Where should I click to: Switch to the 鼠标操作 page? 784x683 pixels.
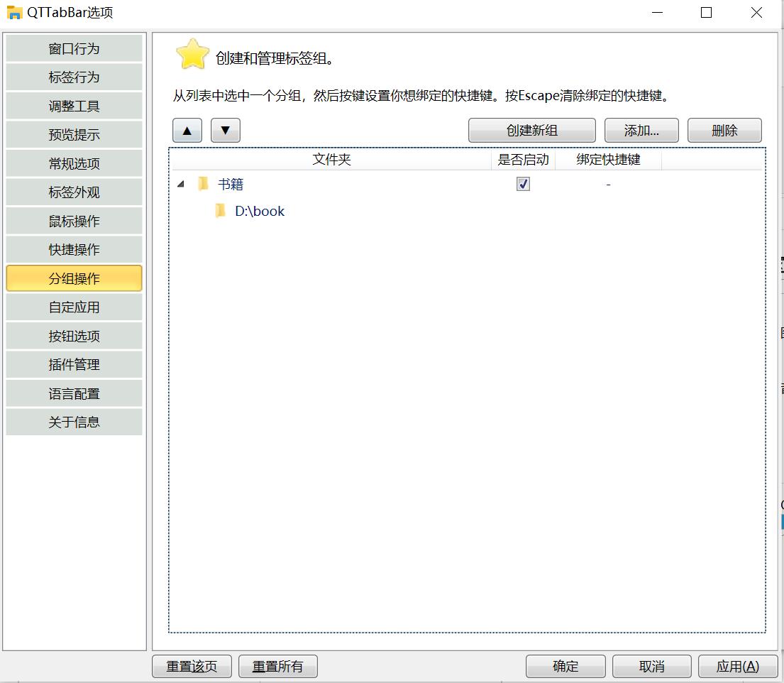tap(74, 221)
